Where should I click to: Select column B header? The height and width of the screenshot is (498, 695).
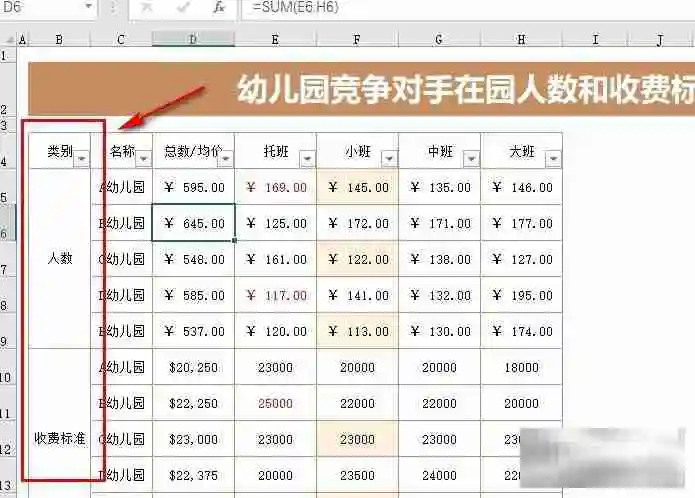pyautogui.click(x=59, y=39)
